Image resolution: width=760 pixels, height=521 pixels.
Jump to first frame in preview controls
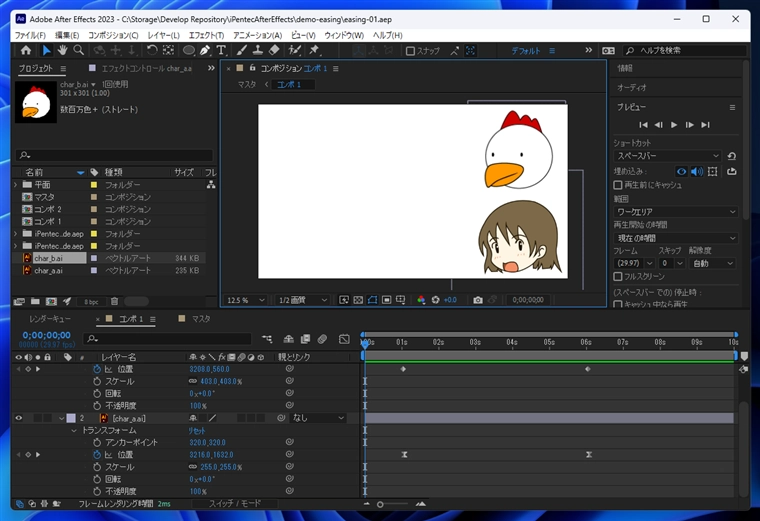pos(643,125)
